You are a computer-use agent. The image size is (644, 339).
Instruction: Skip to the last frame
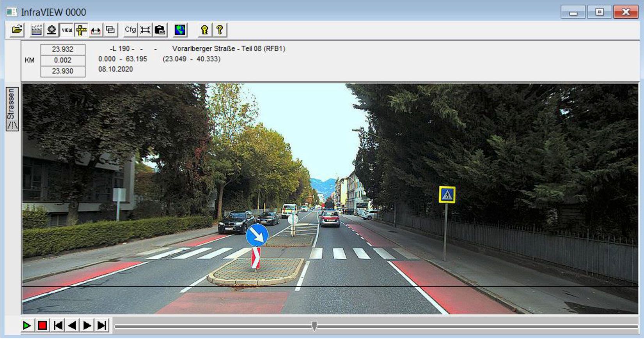[x=102, y=325]
